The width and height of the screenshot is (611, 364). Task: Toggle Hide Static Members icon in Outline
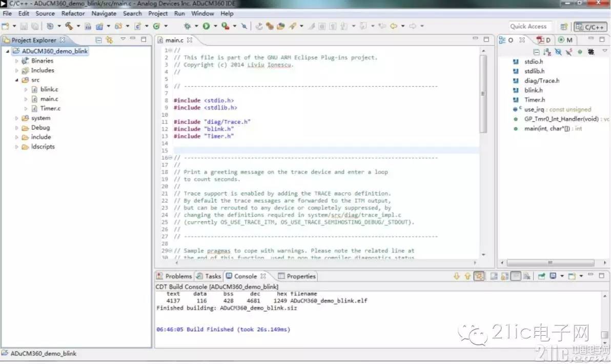click(x=569, y=52)
